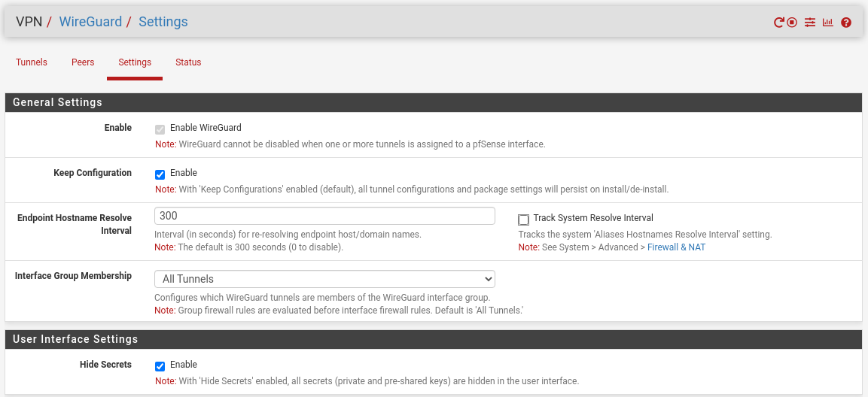
Task: Click the General Settings section header
Action: click(434, 102)
